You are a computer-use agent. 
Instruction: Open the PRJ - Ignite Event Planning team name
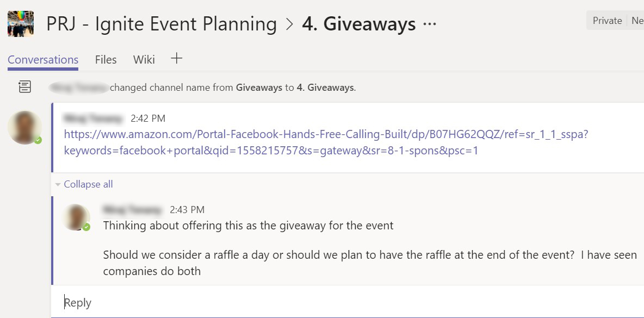coord(163,23)
